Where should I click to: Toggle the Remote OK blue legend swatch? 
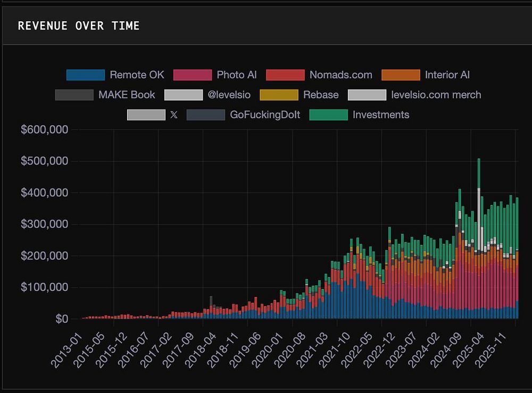tap(86, 75)
